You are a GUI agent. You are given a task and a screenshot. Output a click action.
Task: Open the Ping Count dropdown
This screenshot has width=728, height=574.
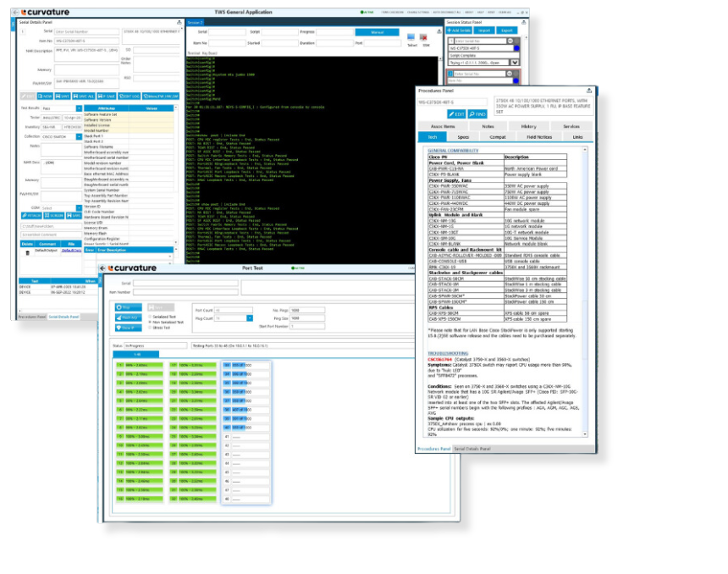click(251, 317)
